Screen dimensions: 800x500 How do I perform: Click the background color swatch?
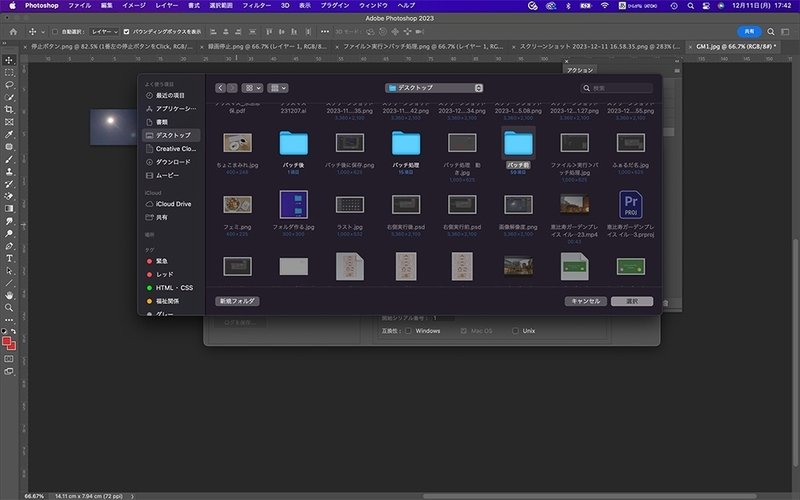coord(12,346)
